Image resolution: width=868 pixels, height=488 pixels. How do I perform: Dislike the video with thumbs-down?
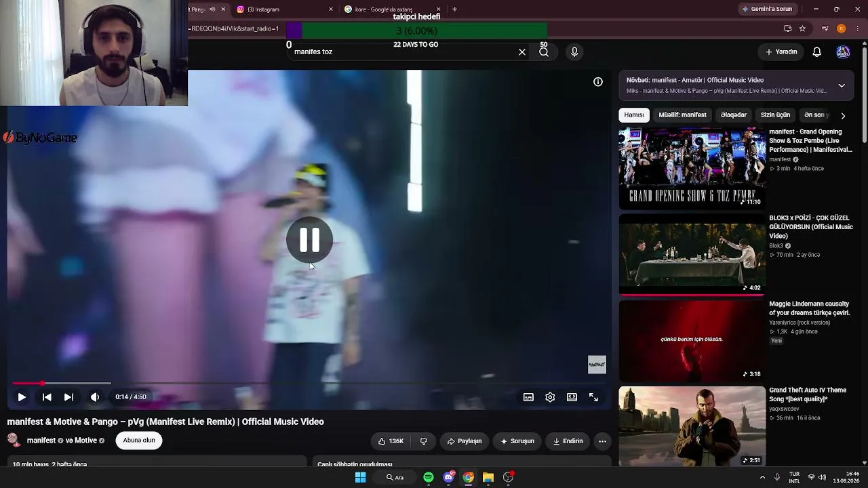[424, 441]
